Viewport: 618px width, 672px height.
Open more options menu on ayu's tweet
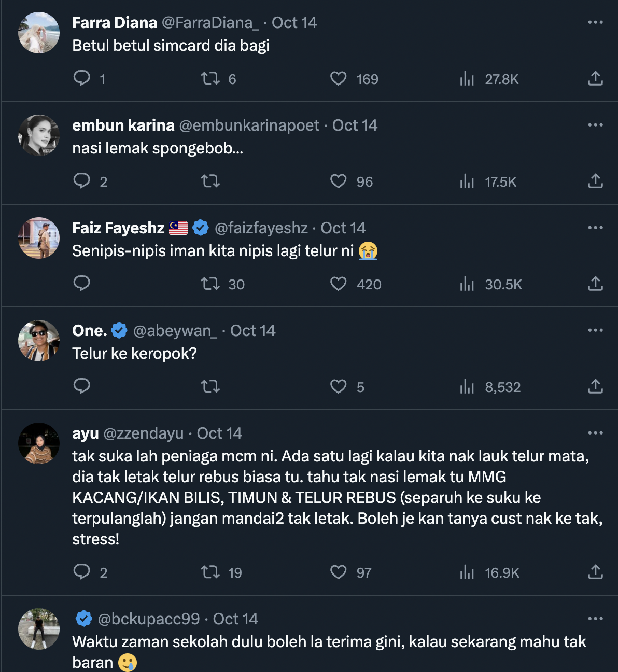coord(595,433)
